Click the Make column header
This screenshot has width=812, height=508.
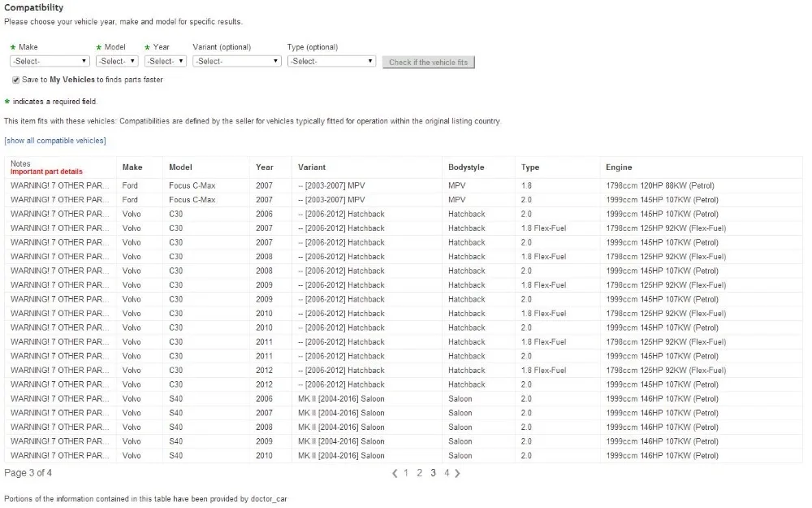[x=132, y=167]
